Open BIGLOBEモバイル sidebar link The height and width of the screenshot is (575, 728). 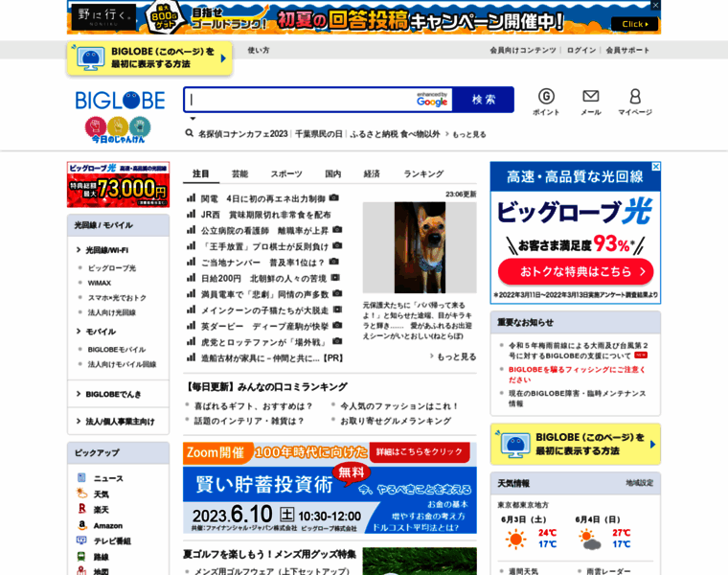tap(117, 349)
